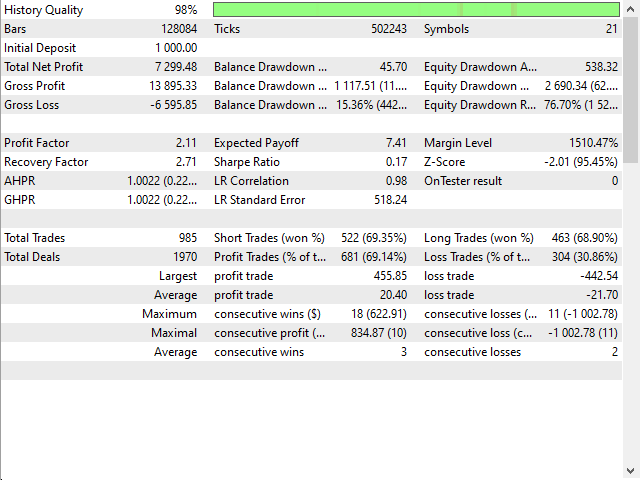Click the OnTester result label
This screenshot has width=640, height=480.
pos(463,181)
